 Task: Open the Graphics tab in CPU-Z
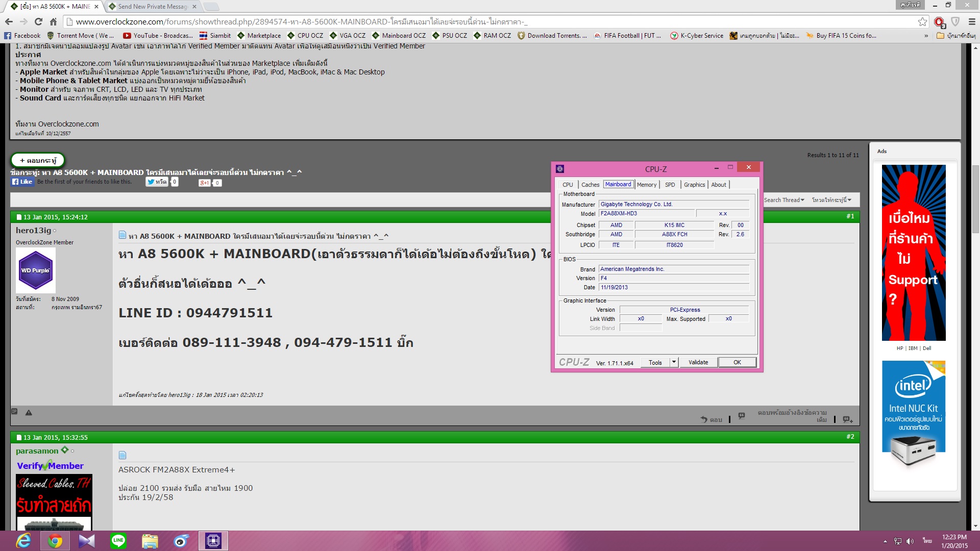coord(694,185)
